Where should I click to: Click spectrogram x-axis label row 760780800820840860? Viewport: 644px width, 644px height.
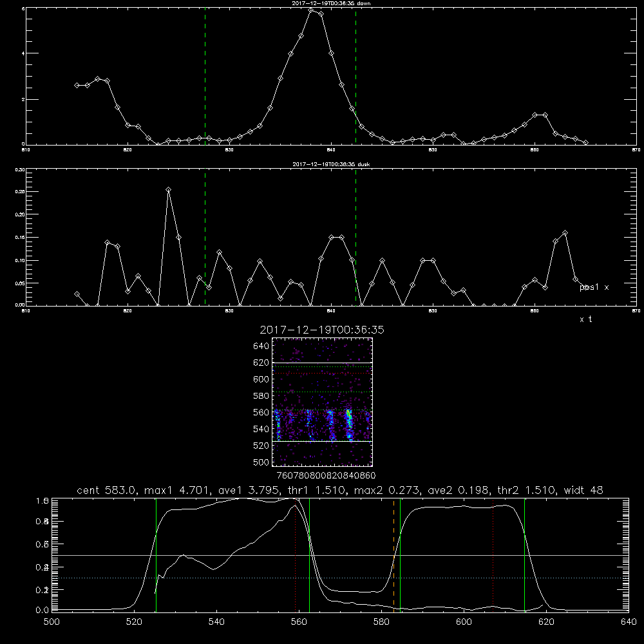[326, 475]
